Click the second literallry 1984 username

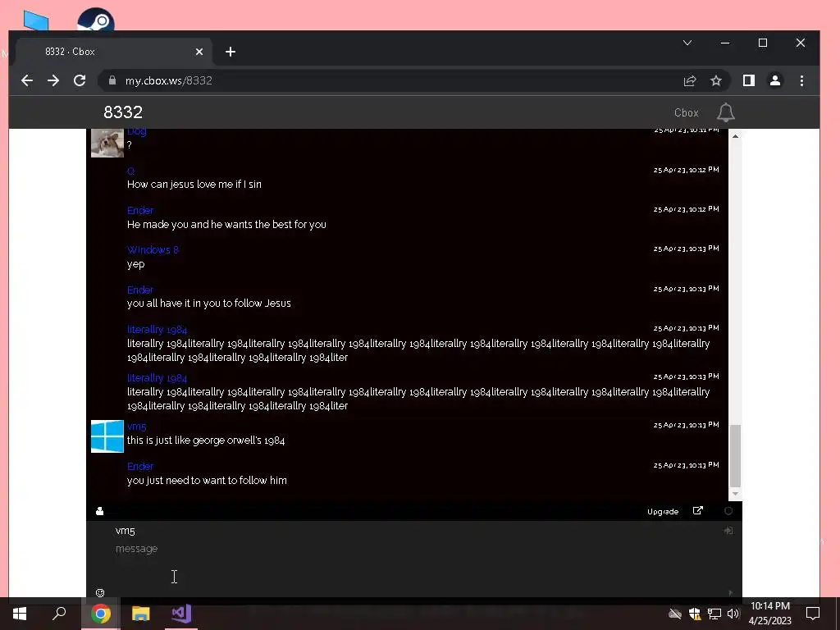(x=157, y=377)
